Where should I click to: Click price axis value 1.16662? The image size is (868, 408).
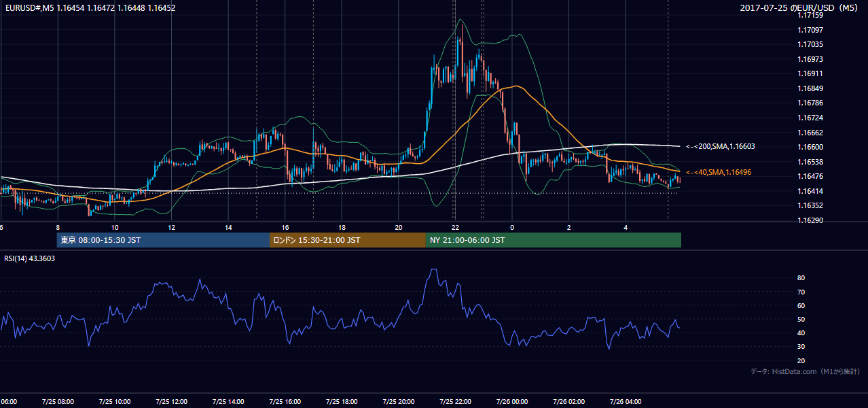pyautogui.click(x=811, y=133)
